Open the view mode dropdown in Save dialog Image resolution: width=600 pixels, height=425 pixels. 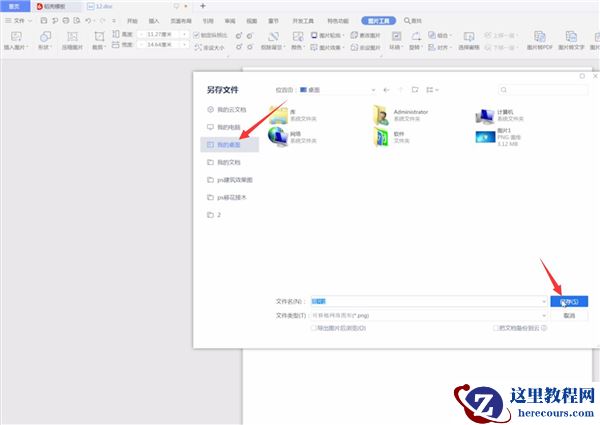point(432,90)
